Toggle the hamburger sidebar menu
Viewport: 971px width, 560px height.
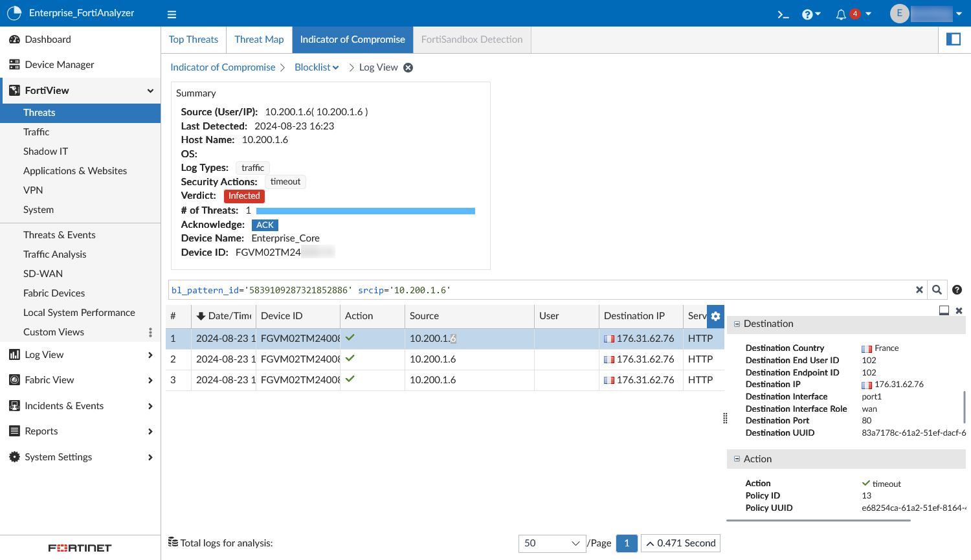(x=172, y=14)
